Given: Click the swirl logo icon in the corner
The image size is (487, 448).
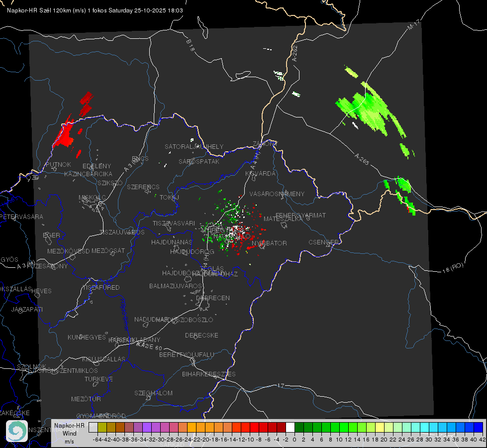Looking at the screenshot, I should (x=17, y=431).
